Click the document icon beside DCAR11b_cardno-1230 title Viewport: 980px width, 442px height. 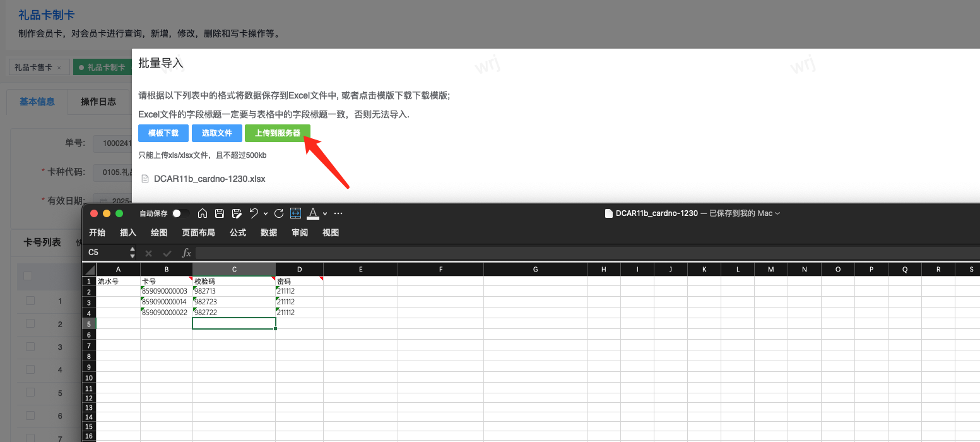click(x=608, y=213)
